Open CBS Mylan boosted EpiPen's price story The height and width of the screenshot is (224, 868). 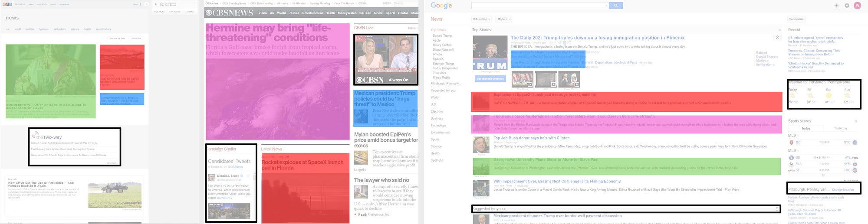click(x=386, y=140)
